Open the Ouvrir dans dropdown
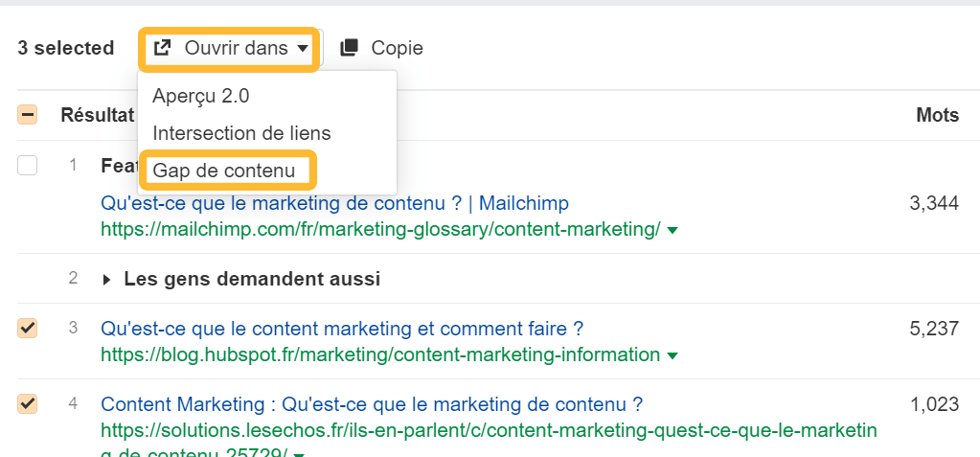The image size is (980, 457). click(x=230, y=48)
